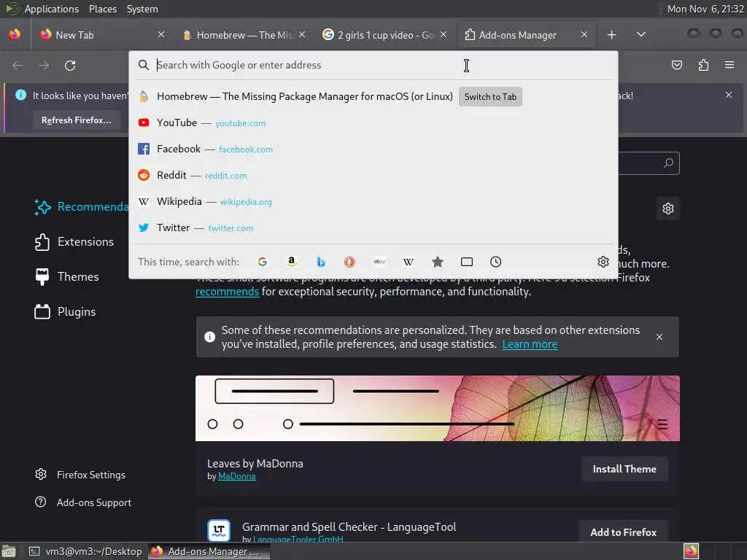Open a new tab with plus button
Image resolution: width=747 pixels, height=560 pixels.
[x=612, y=35]
